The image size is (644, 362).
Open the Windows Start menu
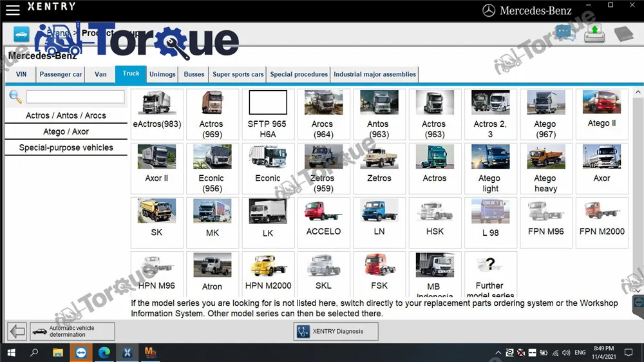12,352
